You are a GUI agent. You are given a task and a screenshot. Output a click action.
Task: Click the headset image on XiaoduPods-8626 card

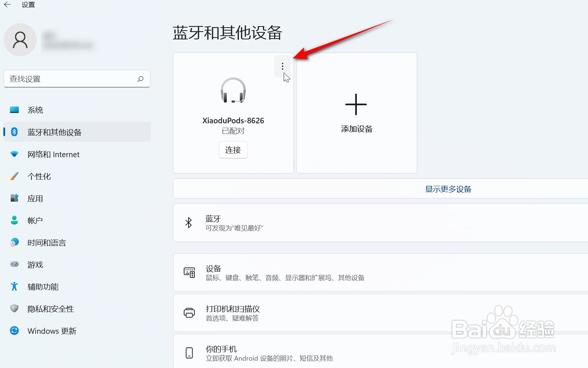pos(233,91)
